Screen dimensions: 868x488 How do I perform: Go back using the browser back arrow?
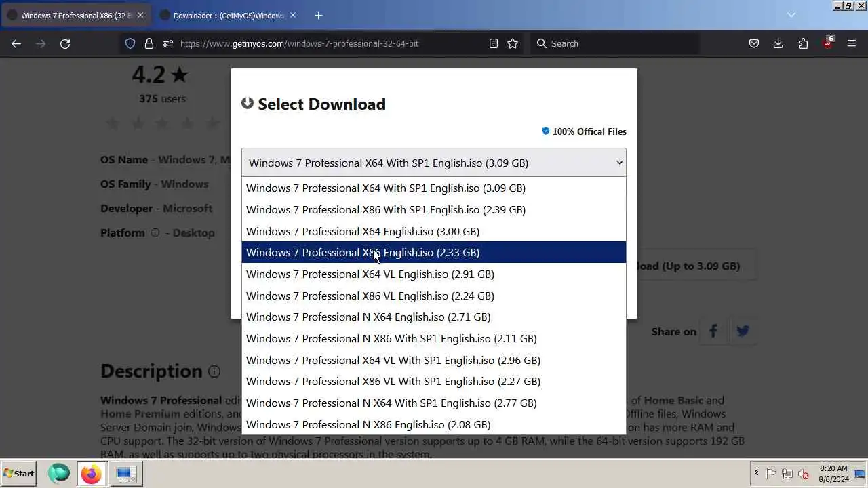click(x=16, y=43)
